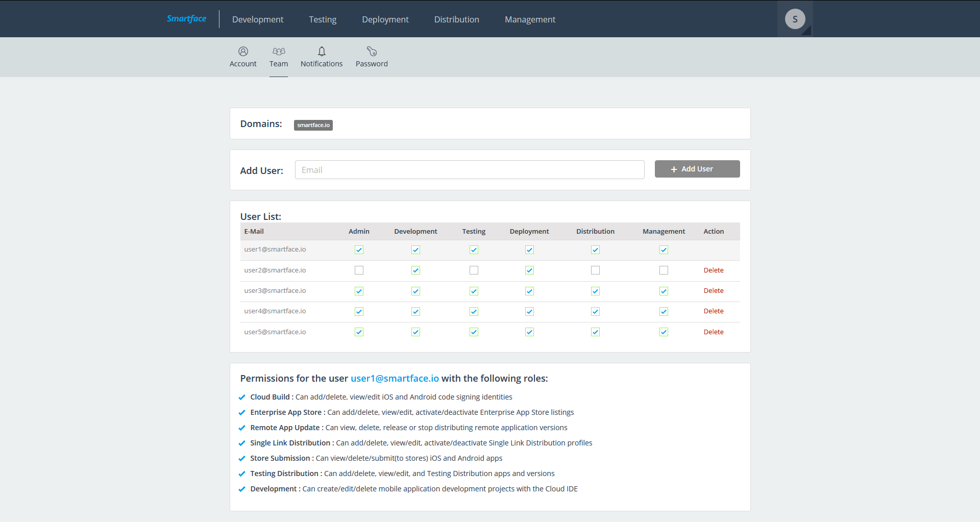
Task: Click the Store Submission permission checkmark
Action: (242, 459)
